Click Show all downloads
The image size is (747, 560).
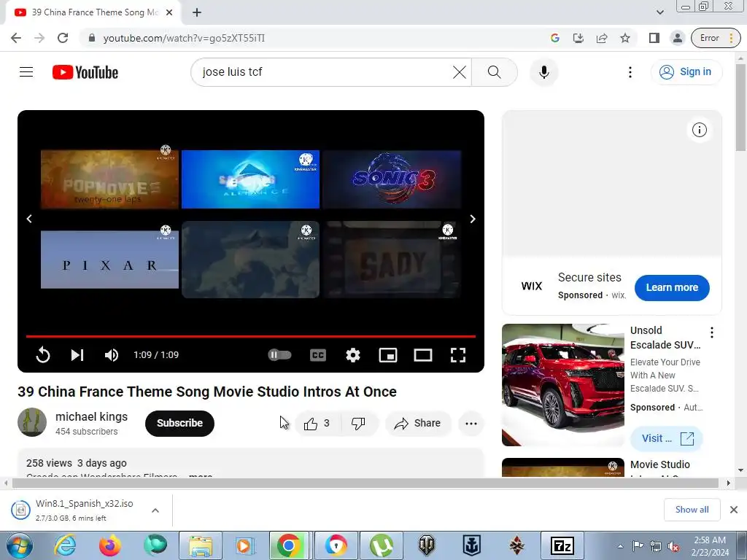[692, 510]
